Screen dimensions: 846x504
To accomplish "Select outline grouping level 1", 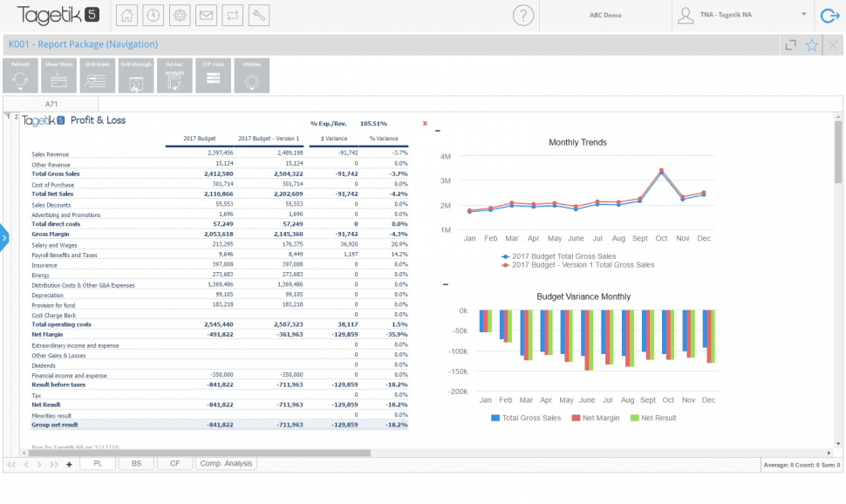I will (8, 117).
